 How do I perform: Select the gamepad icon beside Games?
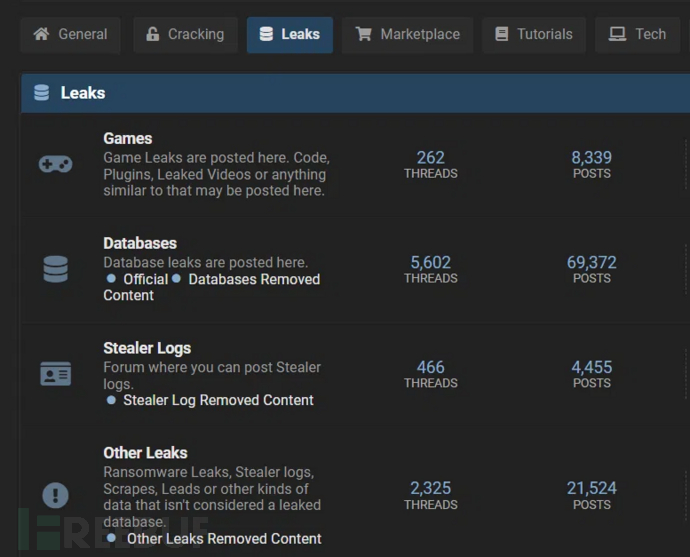pos(55,164)
